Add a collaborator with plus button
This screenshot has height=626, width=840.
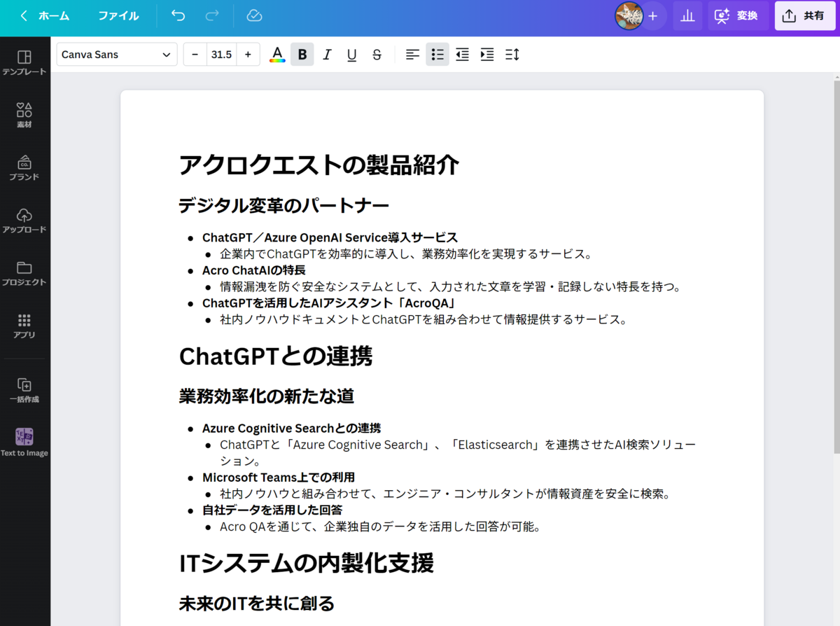[652, 15]
